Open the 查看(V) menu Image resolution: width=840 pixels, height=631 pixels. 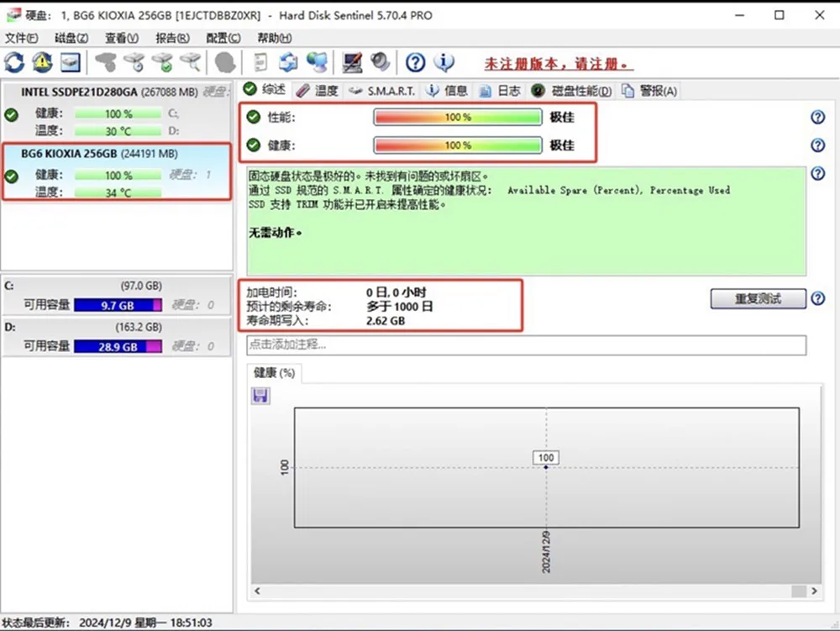tap(122, 38)
